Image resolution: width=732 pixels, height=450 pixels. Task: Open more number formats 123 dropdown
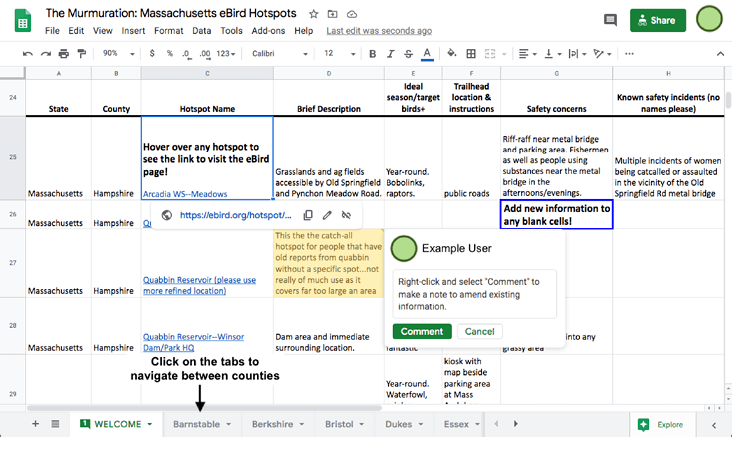click(x=226, y=54)
